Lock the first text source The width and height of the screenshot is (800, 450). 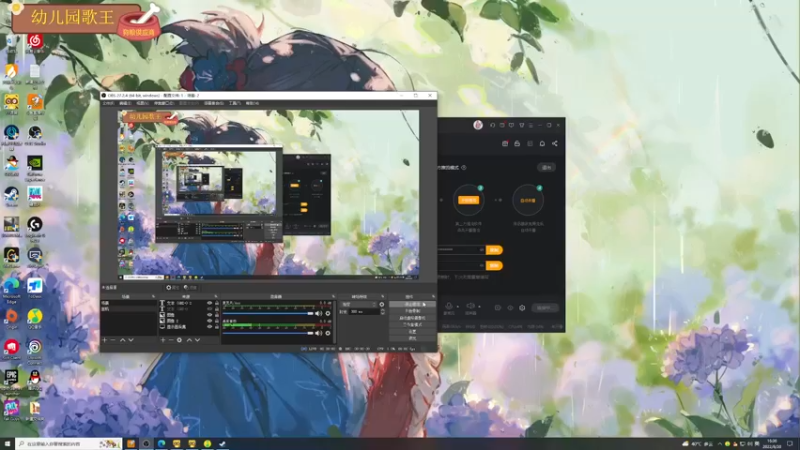pos(217,303)
